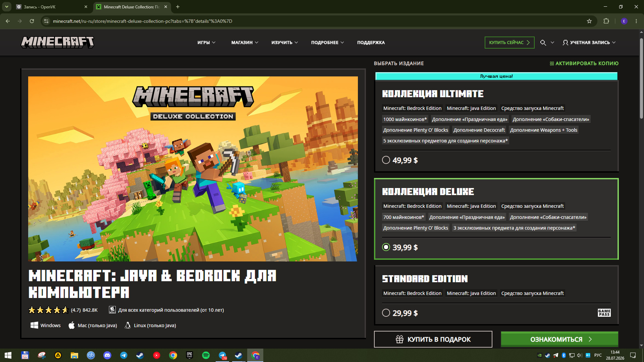Open site search with the magnifier icon

pos(543,43)
